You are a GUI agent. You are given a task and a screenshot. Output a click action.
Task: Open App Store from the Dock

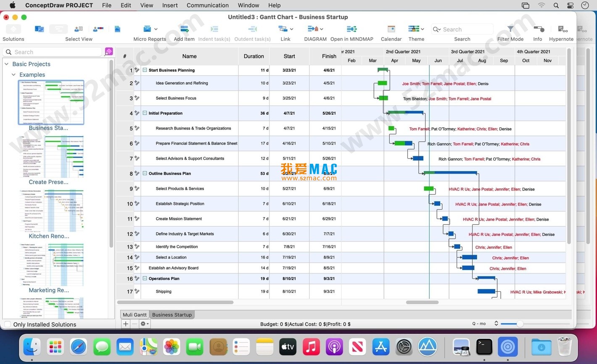tap(381, 347)
